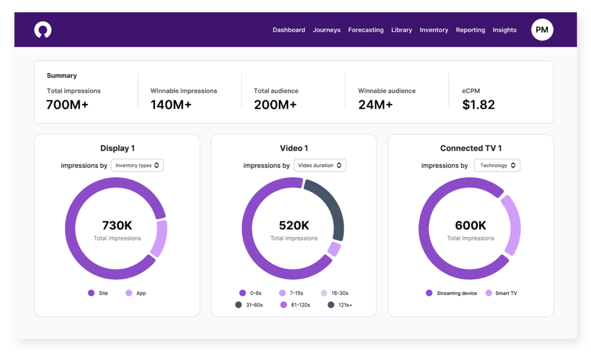This screenshot has width=591, height=364.
Task: Go to the Dashboard menu item
Action: [289, 30]
